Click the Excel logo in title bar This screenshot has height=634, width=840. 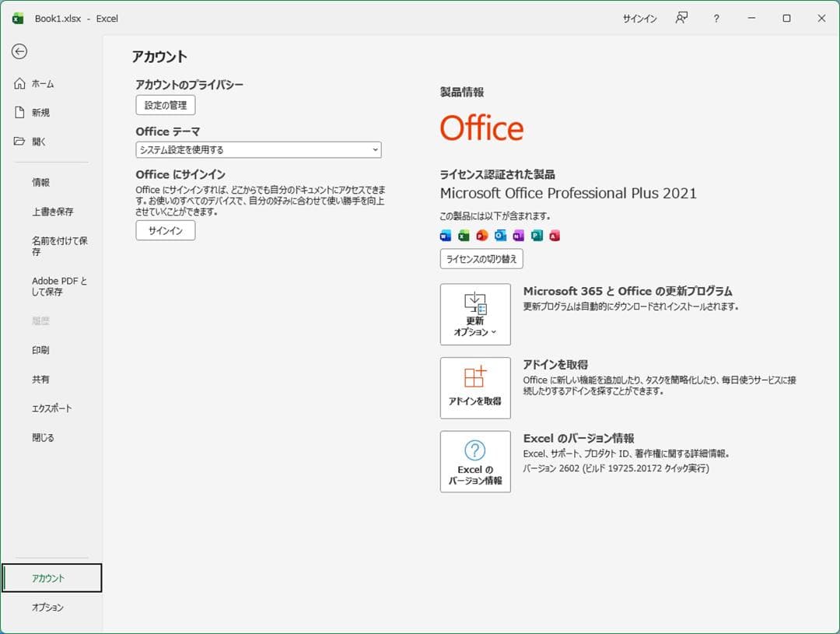(x=18, y=18)
